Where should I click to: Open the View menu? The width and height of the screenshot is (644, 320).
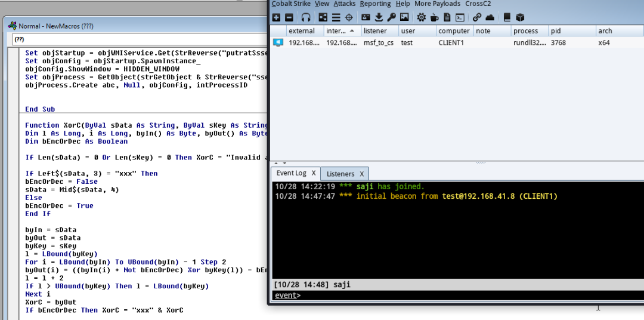click(x=322, y=4)
